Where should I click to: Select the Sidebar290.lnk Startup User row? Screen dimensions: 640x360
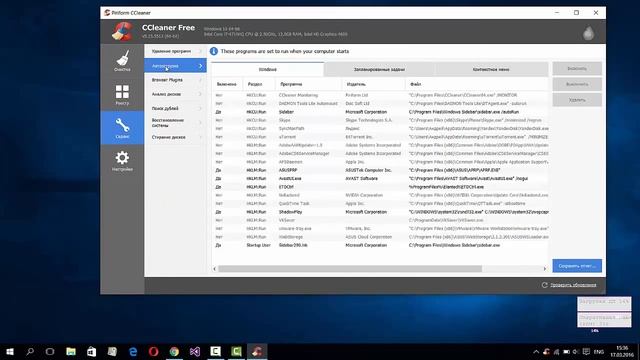coord(380,245)
